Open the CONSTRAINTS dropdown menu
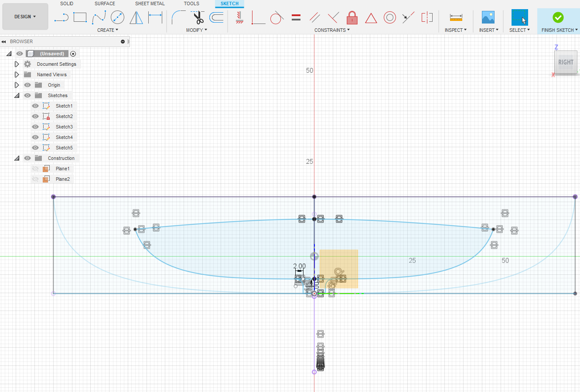The image size is (580, 392). click(x=332, y=30)
